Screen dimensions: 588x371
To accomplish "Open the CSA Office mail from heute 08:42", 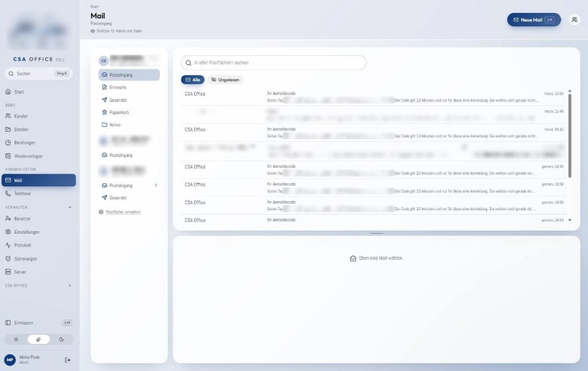I will coord(374,132).
